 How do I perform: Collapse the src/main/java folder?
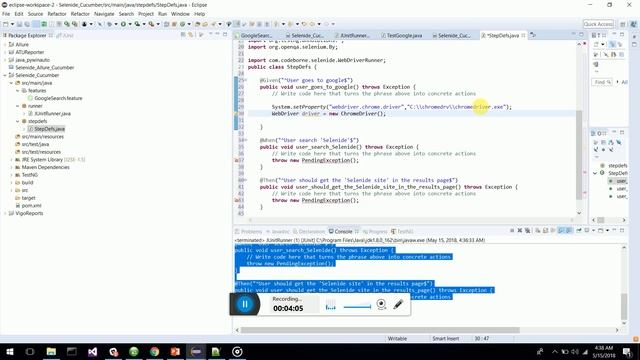(x=11, y=83)
